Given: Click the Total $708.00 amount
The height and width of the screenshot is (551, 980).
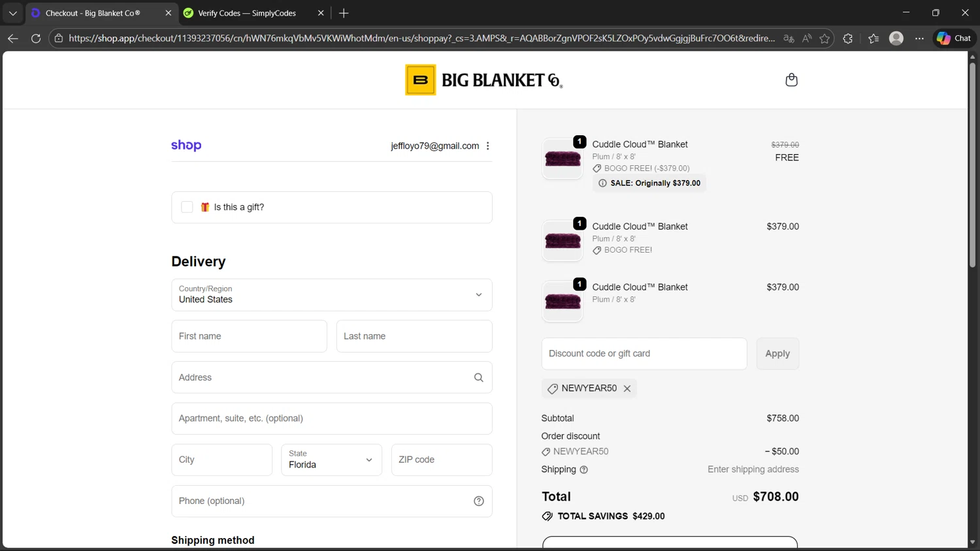Looking at the screenshot, I should click(776, 497).
